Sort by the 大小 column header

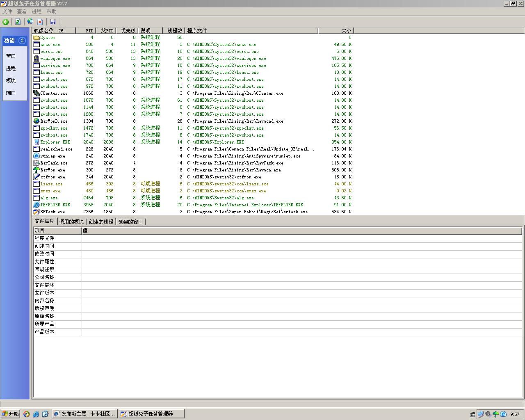tap(336, 31)
